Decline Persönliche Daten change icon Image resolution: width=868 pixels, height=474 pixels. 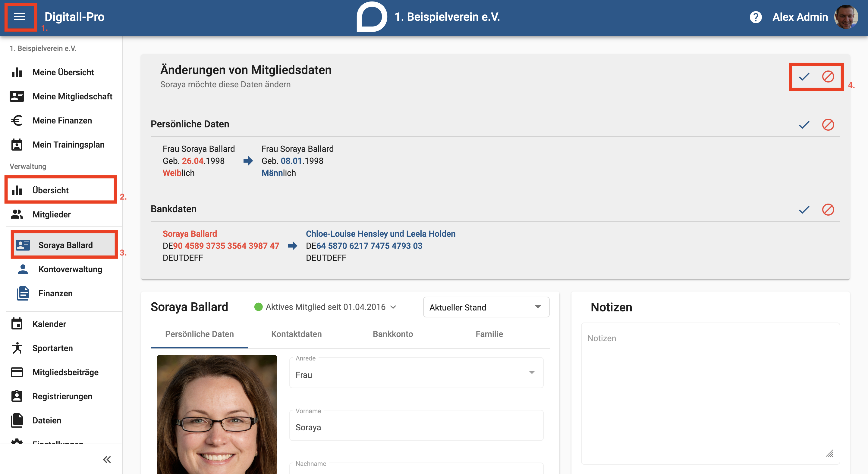point(828,125)
